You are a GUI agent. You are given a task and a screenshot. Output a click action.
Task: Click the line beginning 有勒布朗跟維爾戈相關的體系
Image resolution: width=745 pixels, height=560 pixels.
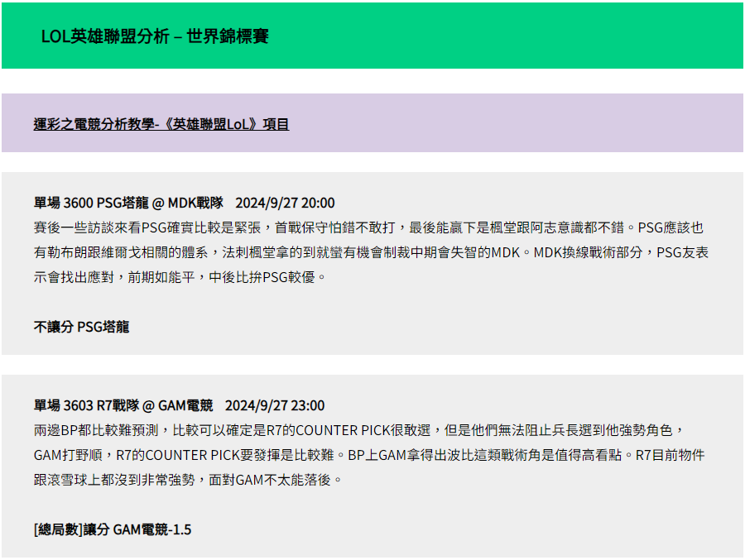(x=371, y=252)
